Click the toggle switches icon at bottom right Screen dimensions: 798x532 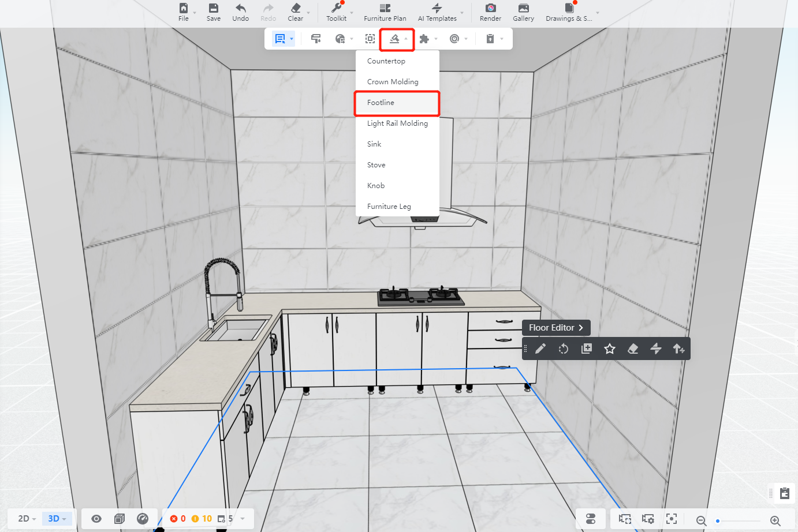tap(591, 519)
